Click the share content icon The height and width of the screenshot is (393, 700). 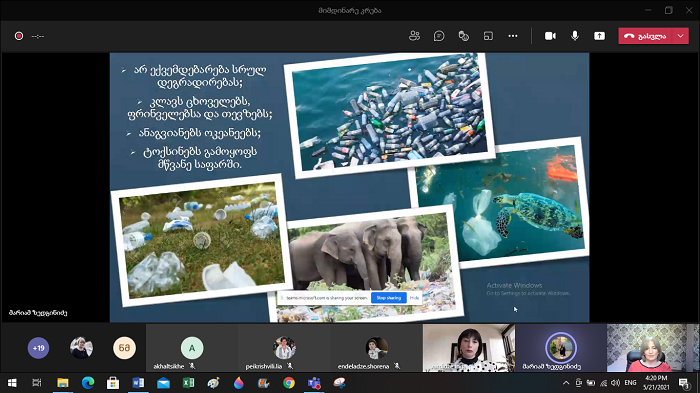tap(599, 36)
